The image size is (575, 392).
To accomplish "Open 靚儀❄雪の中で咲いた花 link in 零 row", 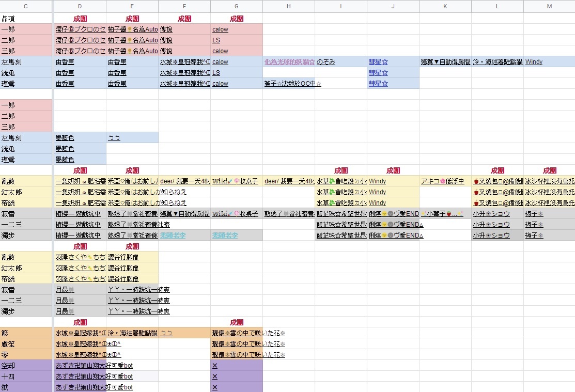I will pos(248,355).
